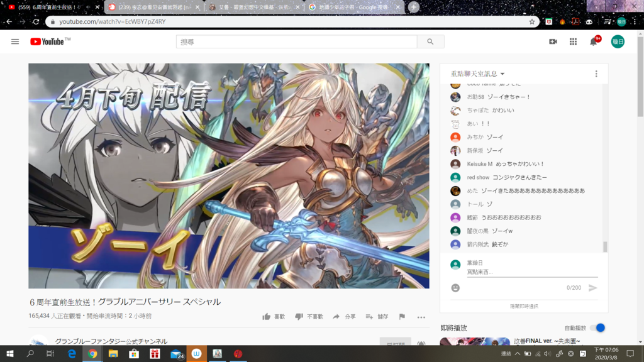Click the livestream video player
This screenshot has height=362, width=644.
pyautogui.click(x=229, y=176)
